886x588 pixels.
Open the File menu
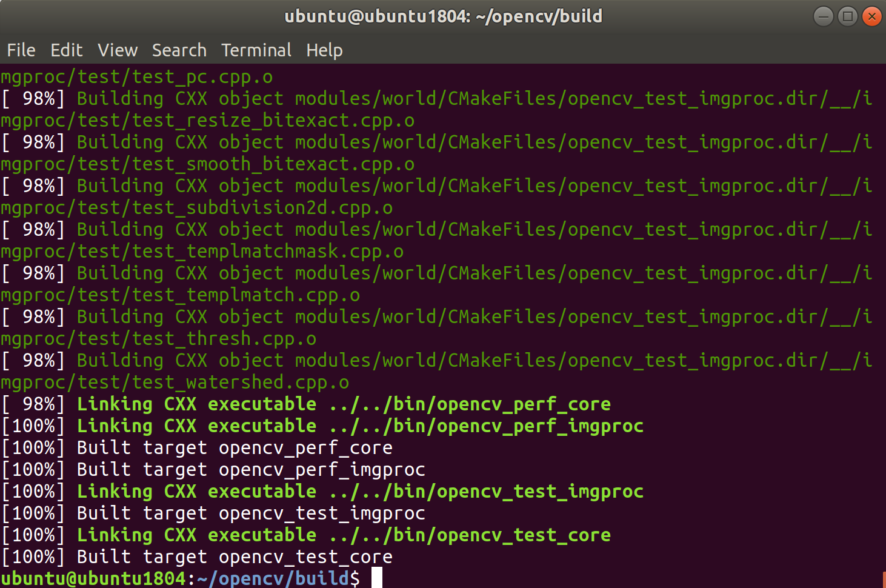click(x=21, y=50)
